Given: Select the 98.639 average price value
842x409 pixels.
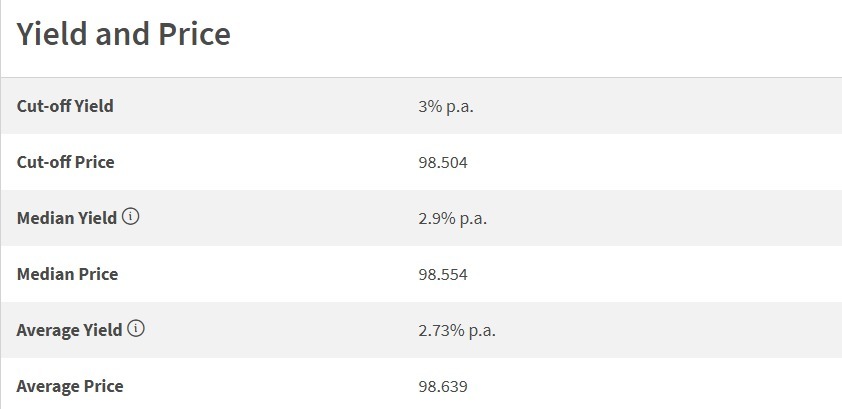Looking at the screenshot, I should [x=443, y=386].
